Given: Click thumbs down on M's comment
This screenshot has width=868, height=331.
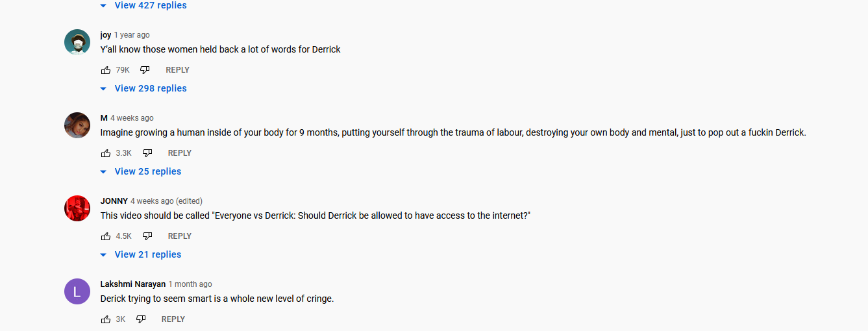Looking at the screenshot, I should (x=147, y=153).
